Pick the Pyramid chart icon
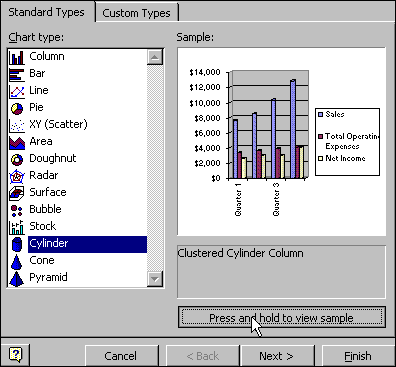396x367 pixels. click(17, 279)
